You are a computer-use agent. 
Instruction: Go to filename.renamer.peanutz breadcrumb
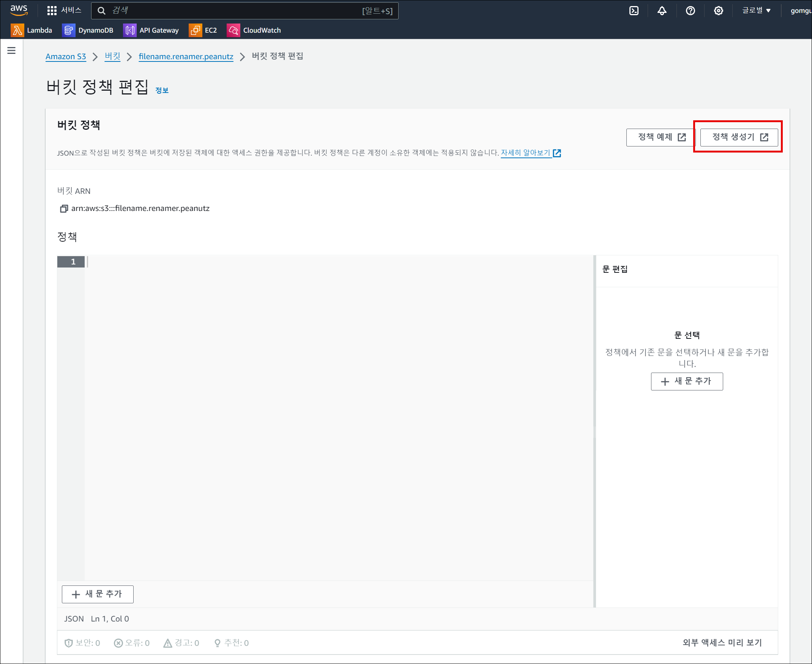(186, 57)
